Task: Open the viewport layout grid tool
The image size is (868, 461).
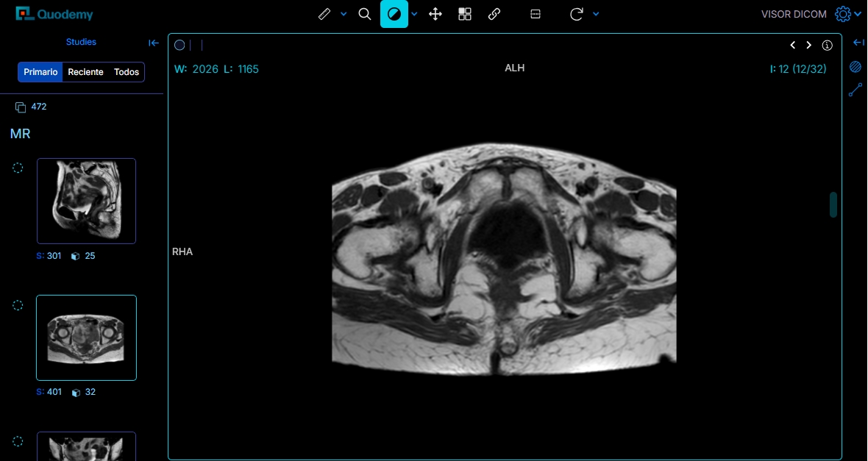Action: coord(465,14)
